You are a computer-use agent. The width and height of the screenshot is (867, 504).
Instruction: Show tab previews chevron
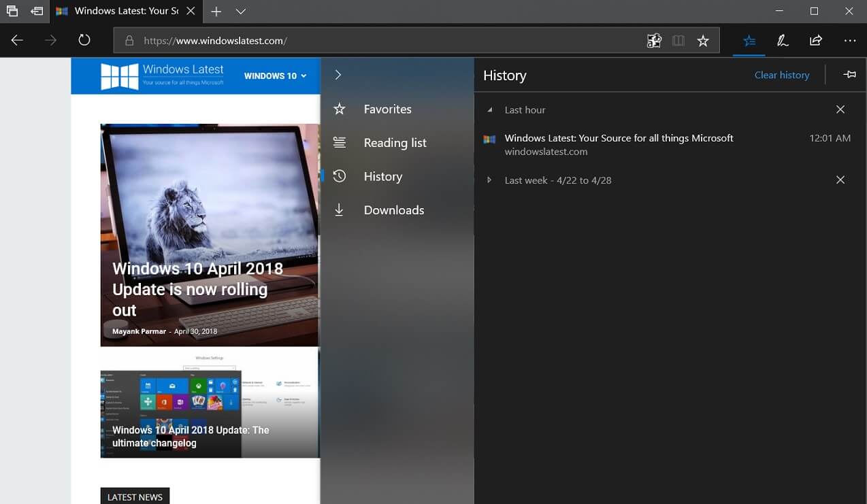[241, 12]
